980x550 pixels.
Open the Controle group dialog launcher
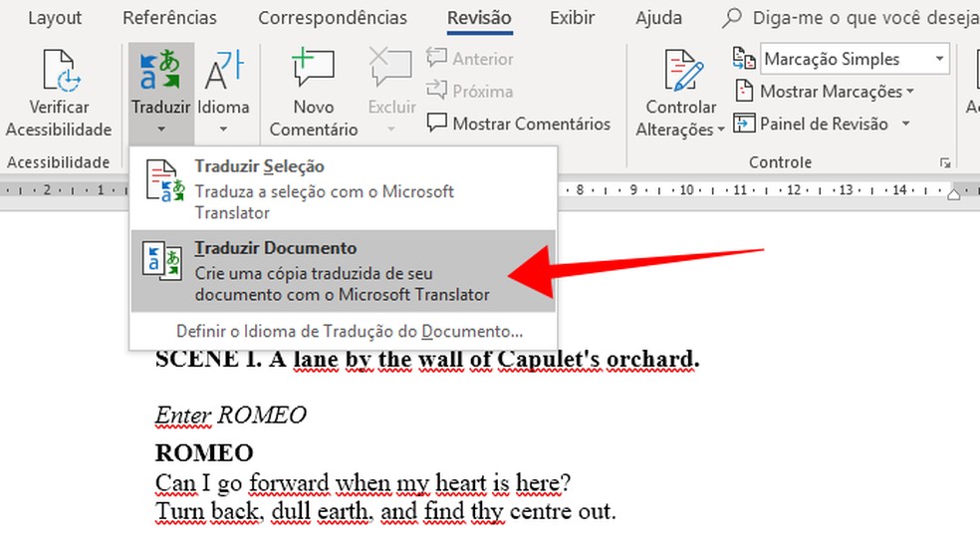tap(945, 163)
